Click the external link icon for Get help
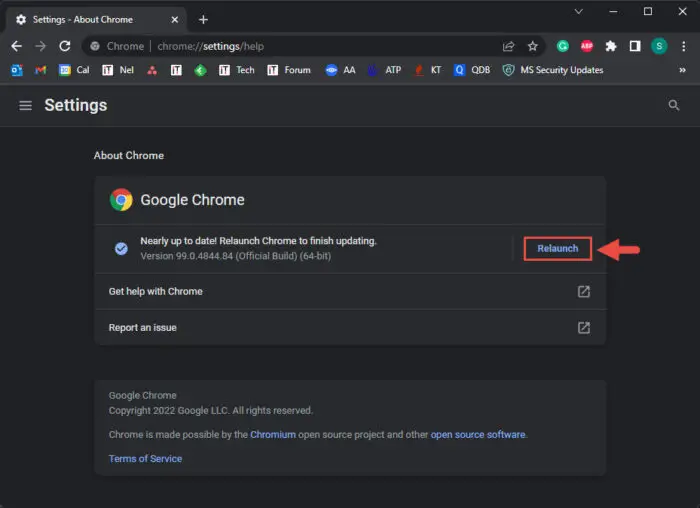 [583, 291]
